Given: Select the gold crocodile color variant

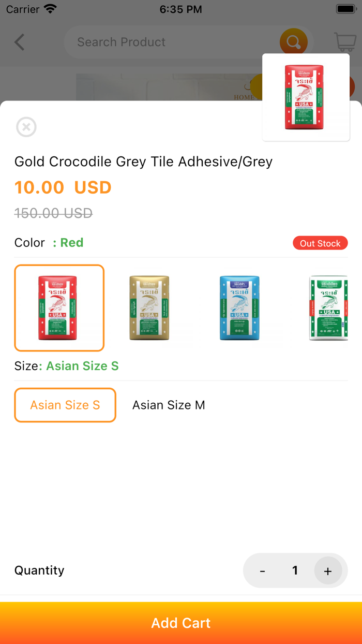Looking at the screenshot, I should 149,308.
